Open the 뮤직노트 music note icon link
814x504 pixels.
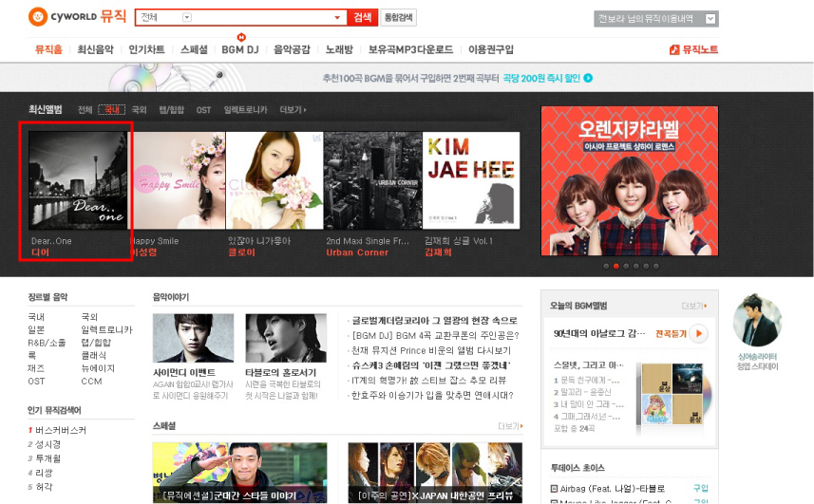click(674, 49)
